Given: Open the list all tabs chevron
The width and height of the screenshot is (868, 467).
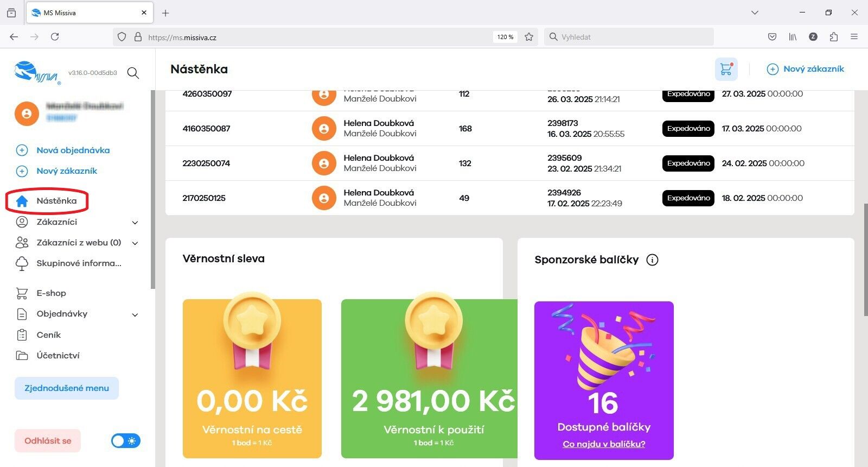Looking at the screenshot, I should (x=755, y=12).
